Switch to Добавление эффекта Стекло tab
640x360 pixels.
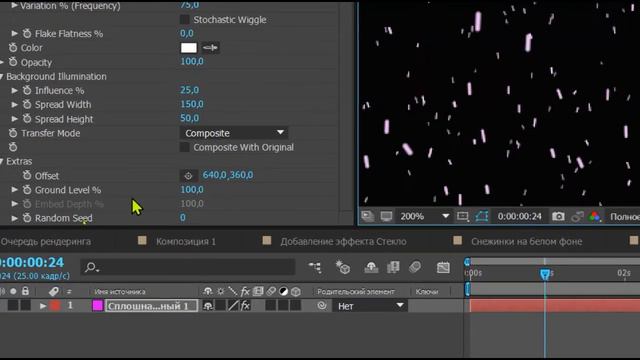[x=343, y=242]
